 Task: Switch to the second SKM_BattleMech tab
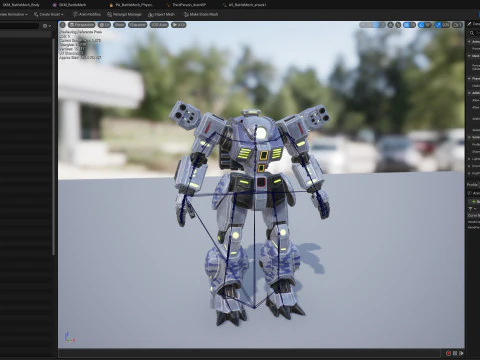pyautogui.click(x=69, y=5)
